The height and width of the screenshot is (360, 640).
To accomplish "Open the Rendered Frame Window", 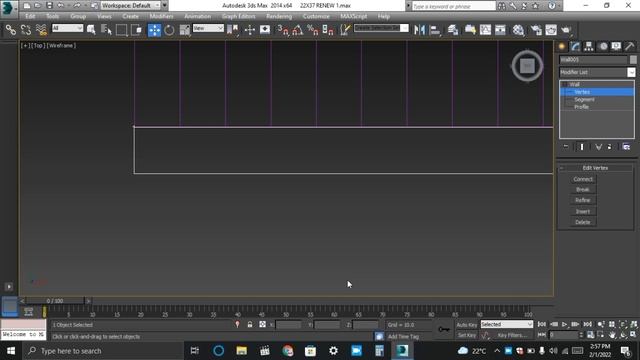I will tap(551, 30).
